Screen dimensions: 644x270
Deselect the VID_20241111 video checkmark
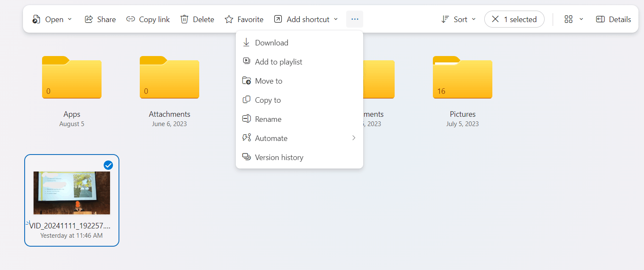(x=108, y=165)
